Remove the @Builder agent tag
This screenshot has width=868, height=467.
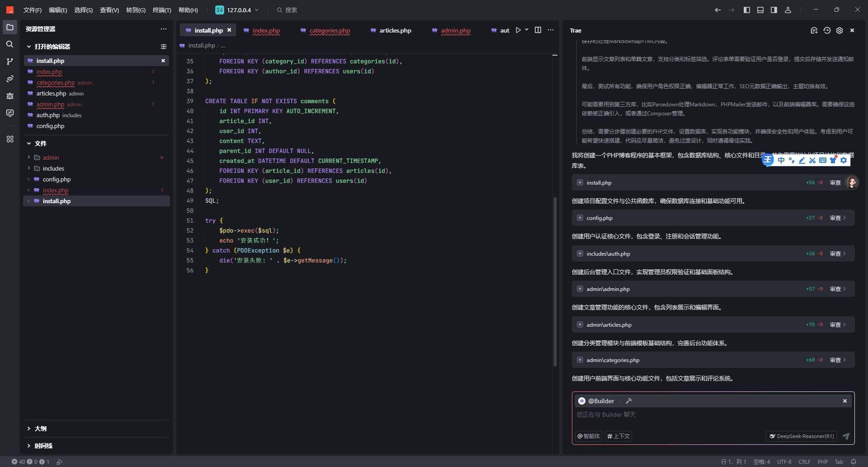(x=845, y=401)
